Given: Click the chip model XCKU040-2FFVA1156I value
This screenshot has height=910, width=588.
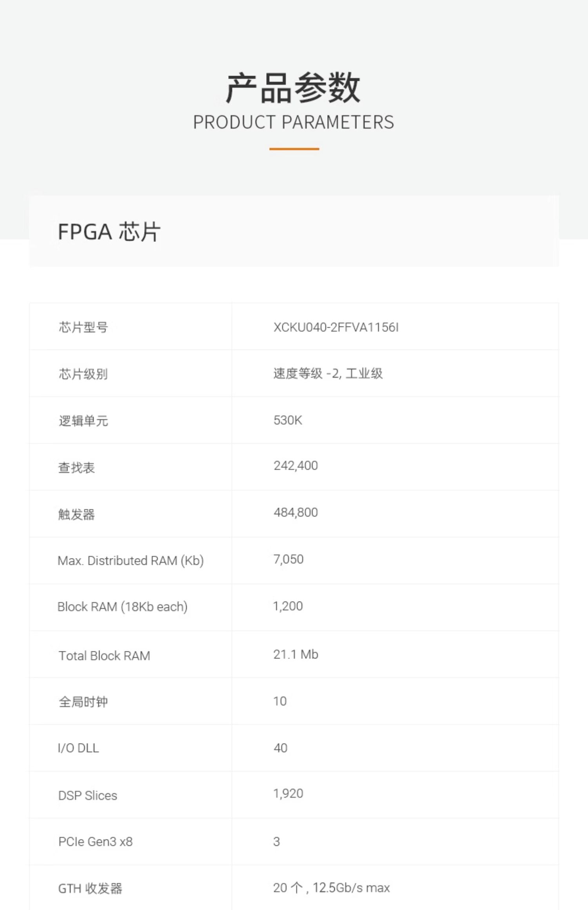Looking at the screenshot, I should (x=336, y=327).
